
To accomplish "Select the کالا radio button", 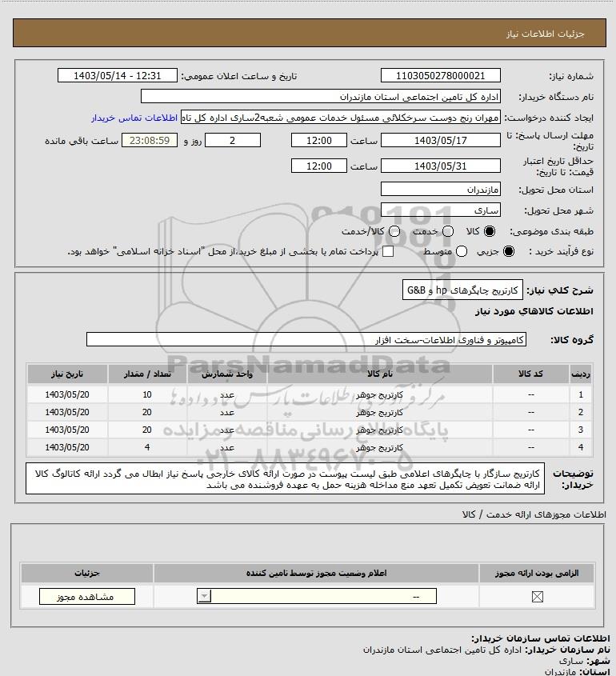I will click(490, 231).
